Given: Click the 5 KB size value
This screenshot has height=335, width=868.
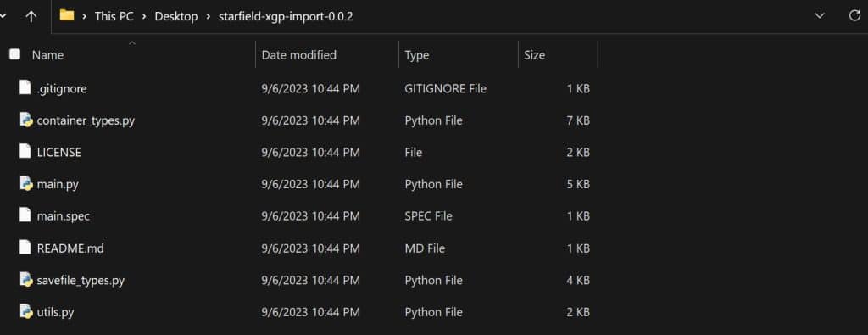Looking at the screenshot, I should coord(578,184).
